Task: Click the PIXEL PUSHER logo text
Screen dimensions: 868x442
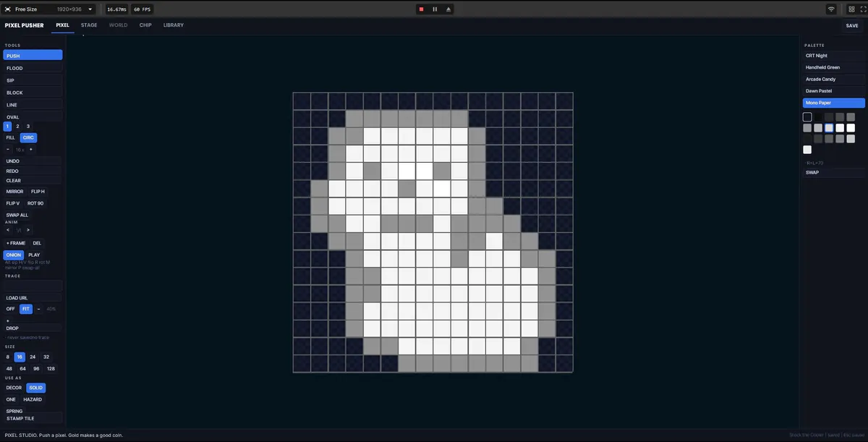Action: coord(24,25)
